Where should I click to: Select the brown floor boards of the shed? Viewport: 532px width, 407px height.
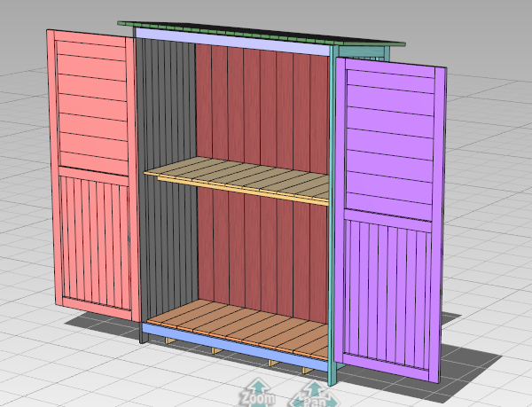tap(239, 328)
